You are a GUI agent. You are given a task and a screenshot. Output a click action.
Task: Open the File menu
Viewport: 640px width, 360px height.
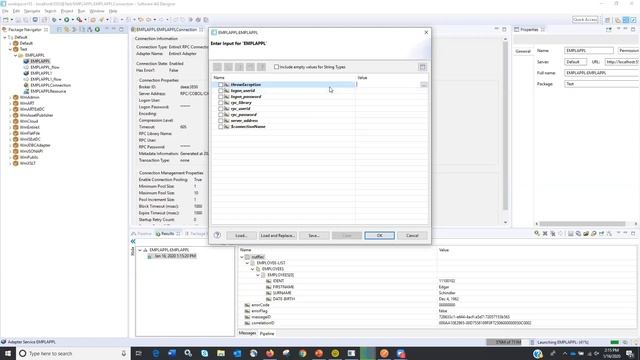pyautogui.click(x=5, y=11)
